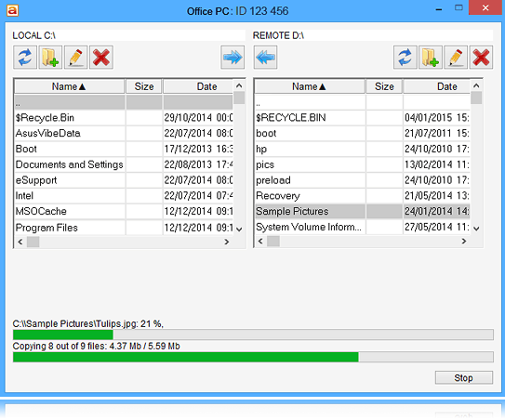Select parent directory row in remote list
The image size is (505, 420).
(362, 102)
